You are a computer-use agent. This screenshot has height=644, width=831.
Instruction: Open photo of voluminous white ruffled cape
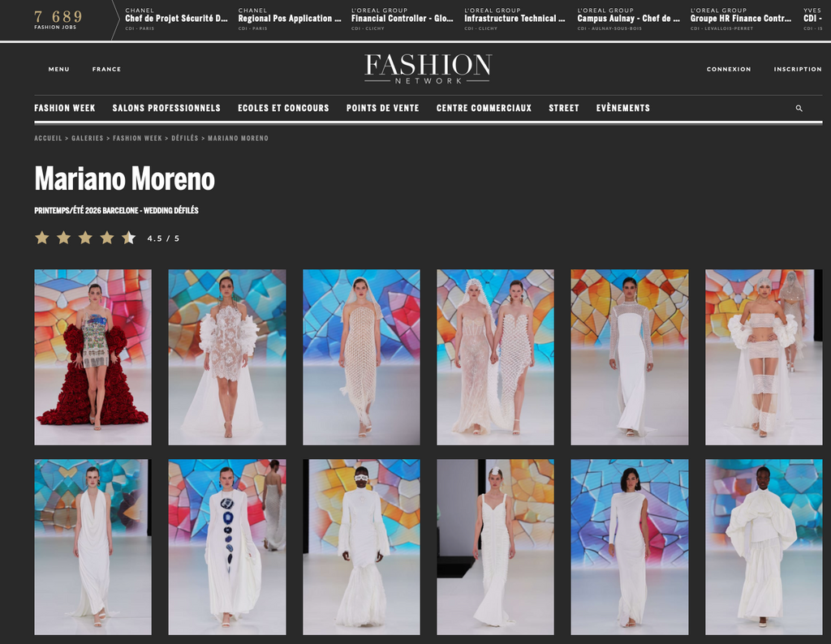(x=764, y=547)
